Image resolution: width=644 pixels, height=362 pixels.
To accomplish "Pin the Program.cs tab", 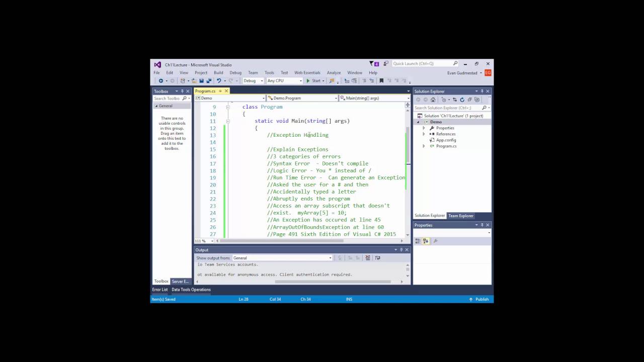I will tap(220, 91).
